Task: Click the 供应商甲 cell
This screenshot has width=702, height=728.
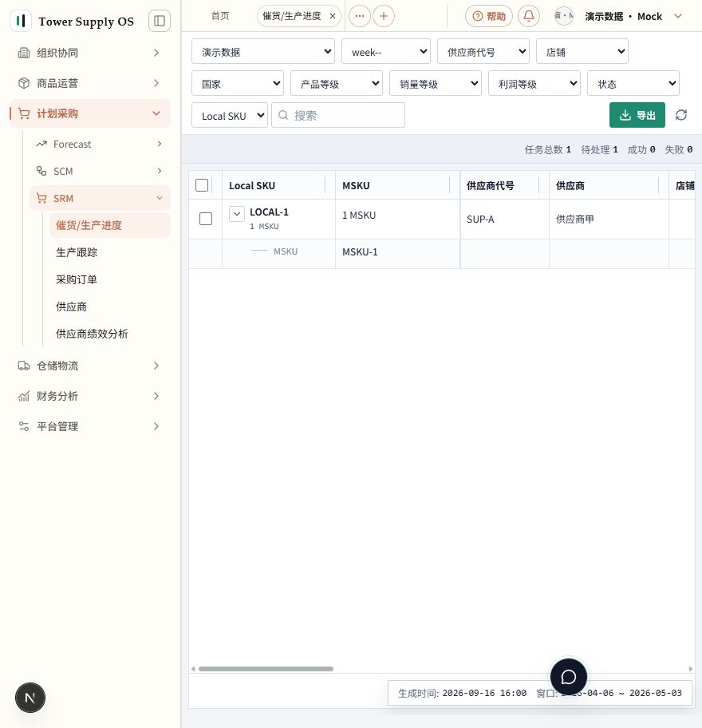Action: pos(609,220)
